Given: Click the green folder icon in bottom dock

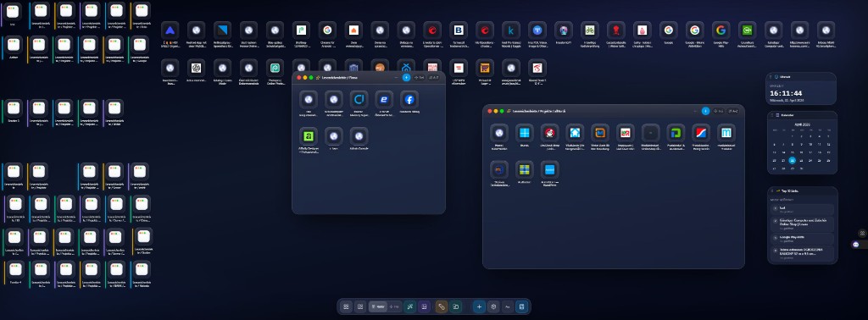Looking at the screenshot, I should coord(455,306).
